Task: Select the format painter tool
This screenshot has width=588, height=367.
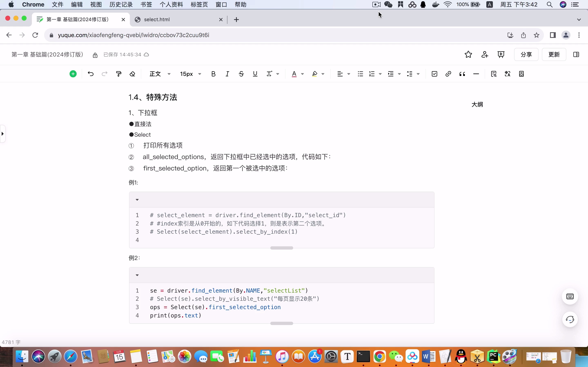Action: pyautogui.click(x=119, y=74)
